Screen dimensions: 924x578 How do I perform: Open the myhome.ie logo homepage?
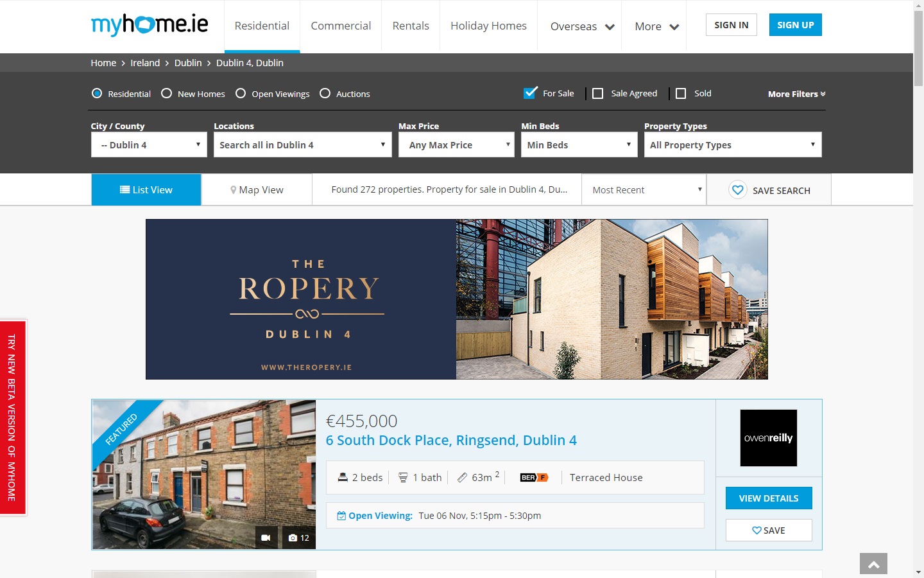[x=150, y=24]
